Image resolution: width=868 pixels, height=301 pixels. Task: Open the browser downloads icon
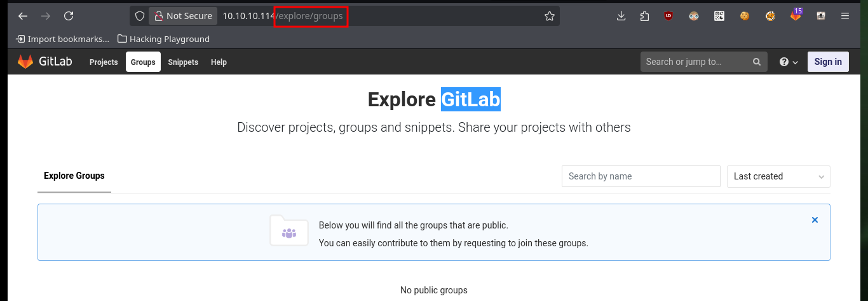(621, 17)
